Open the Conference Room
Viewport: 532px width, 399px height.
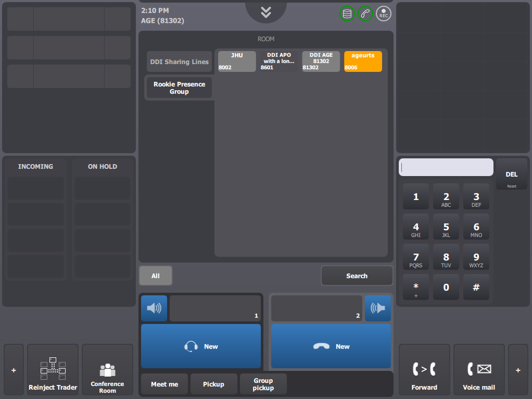108,370
